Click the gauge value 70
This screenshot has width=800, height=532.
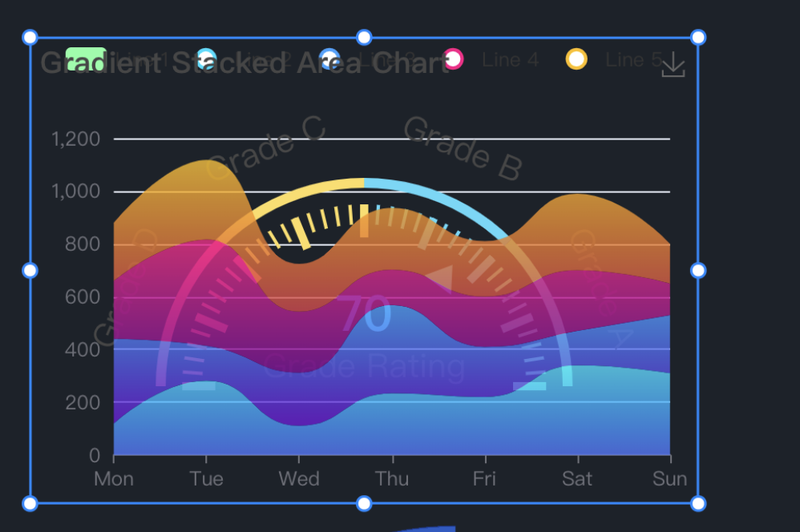(366, 314)
